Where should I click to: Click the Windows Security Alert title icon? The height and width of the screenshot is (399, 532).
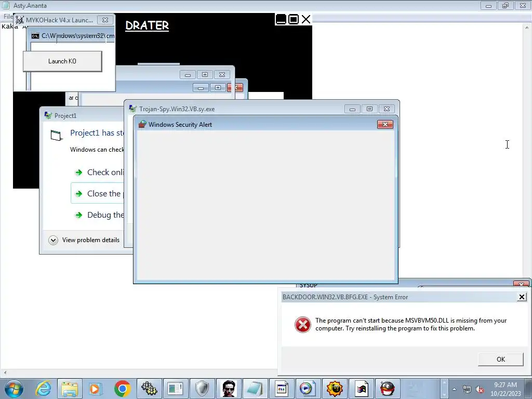click(142, 124)
